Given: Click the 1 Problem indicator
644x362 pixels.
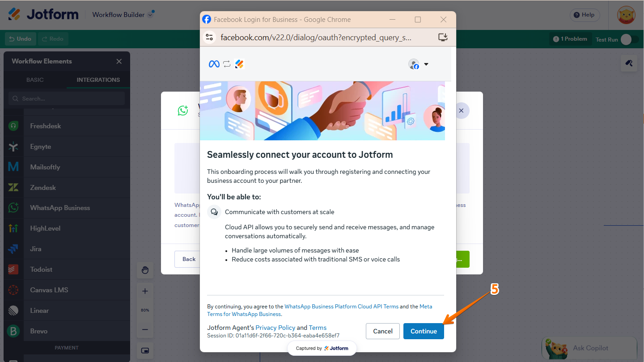Looking at the screenshot, I should point(570,39).
